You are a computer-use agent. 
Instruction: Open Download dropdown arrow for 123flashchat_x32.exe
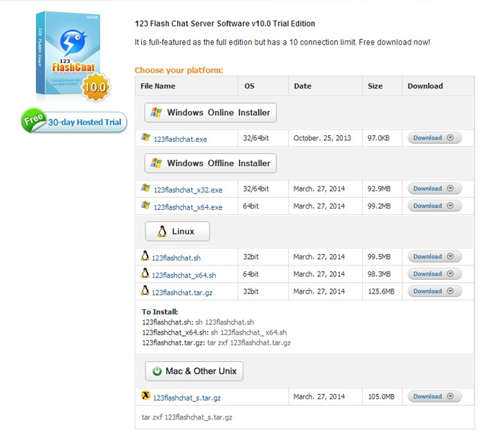click(x=451, y=188)
